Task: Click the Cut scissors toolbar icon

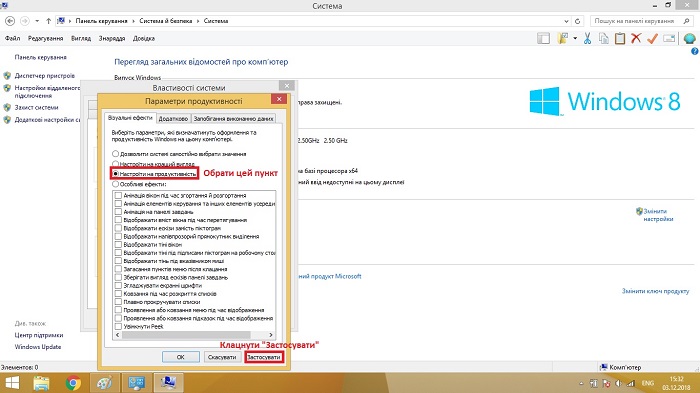Action: coord(587,38)
